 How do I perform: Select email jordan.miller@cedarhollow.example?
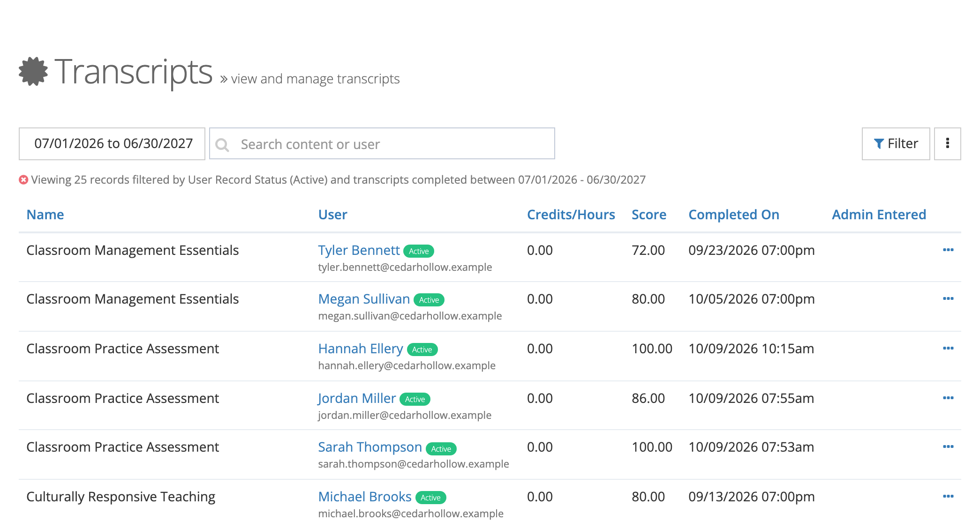(x=405, y=416)
